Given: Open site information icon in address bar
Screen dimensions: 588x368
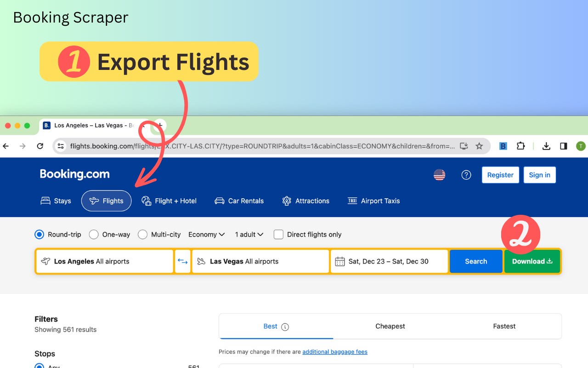Looking at the screenshot, I should point(61,146).
